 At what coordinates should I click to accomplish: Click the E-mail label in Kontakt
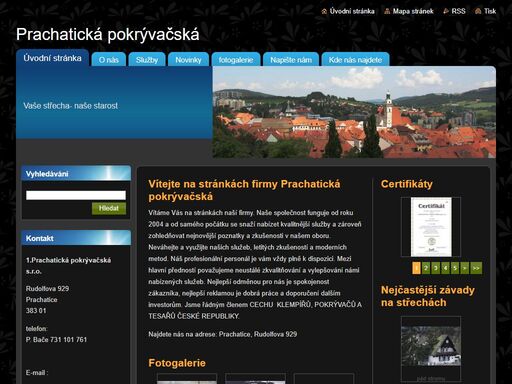click(37, 373)
